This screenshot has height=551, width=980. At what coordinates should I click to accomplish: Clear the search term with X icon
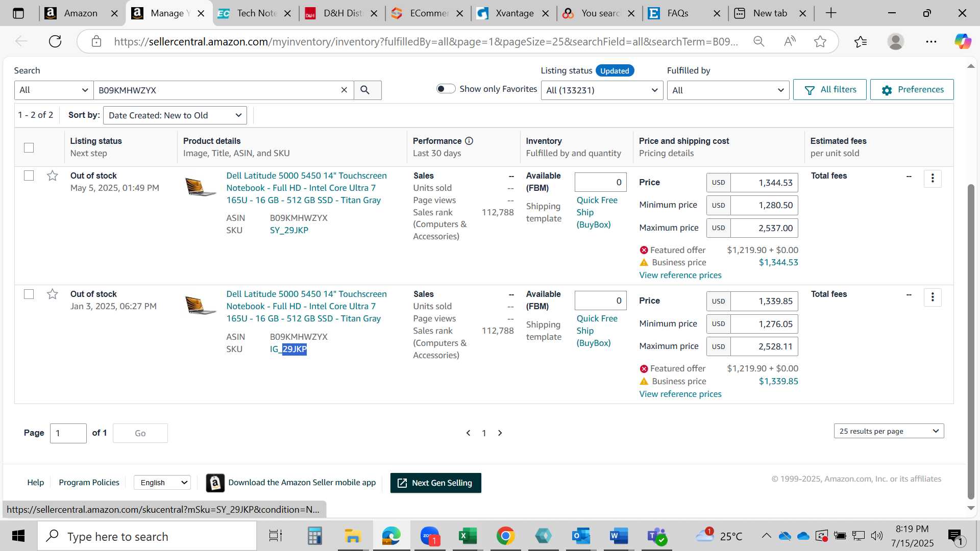tap(344, 90)
